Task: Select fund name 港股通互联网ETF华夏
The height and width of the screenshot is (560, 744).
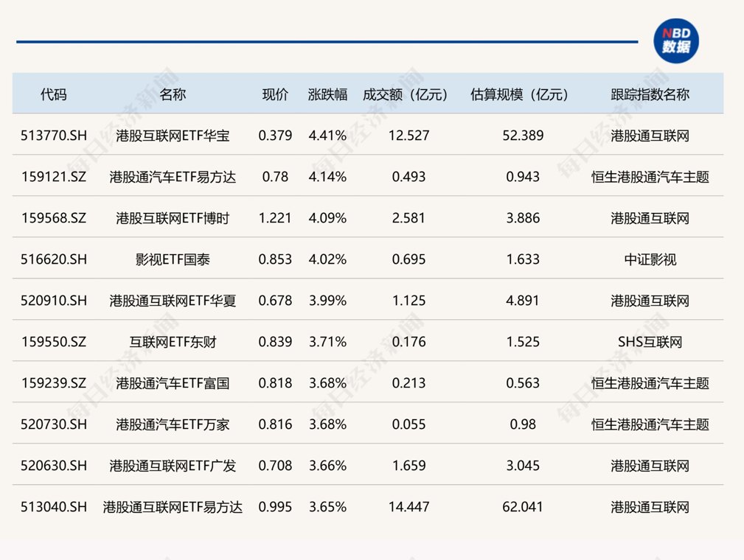Action: pyautogui.click(x=173, y=301)
